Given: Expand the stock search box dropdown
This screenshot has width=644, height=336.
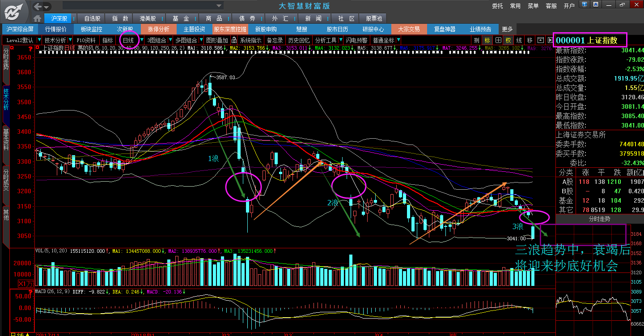Looking at the screenshot, I should [x=219, y=6].
